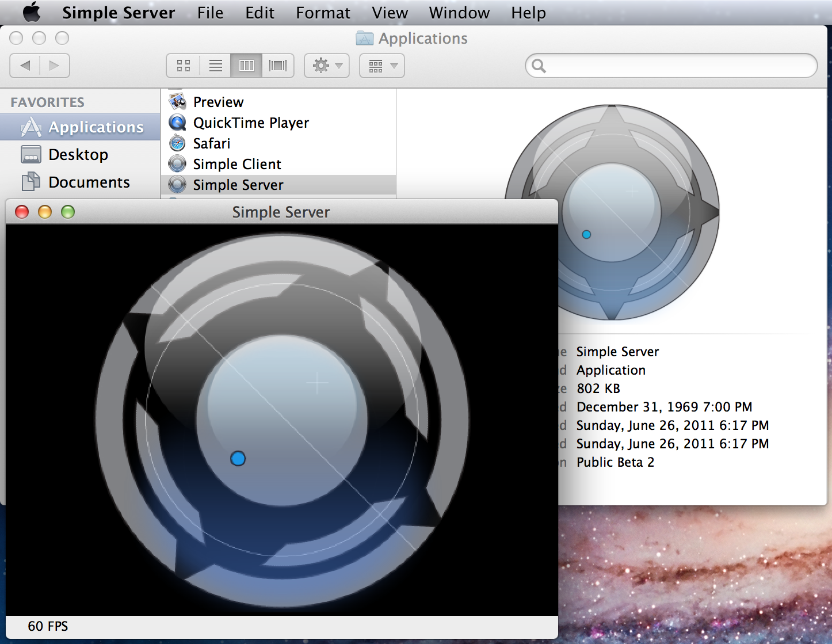Viewport: 832px width, 644px height.
Task: Switch Finder to icon view
Action: pos(184,66)
